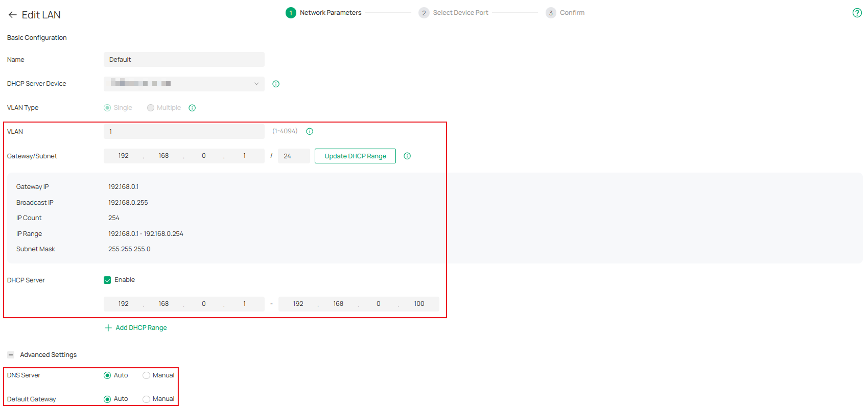
Task: Click the IP Range value text
Action: pos(146,234)
